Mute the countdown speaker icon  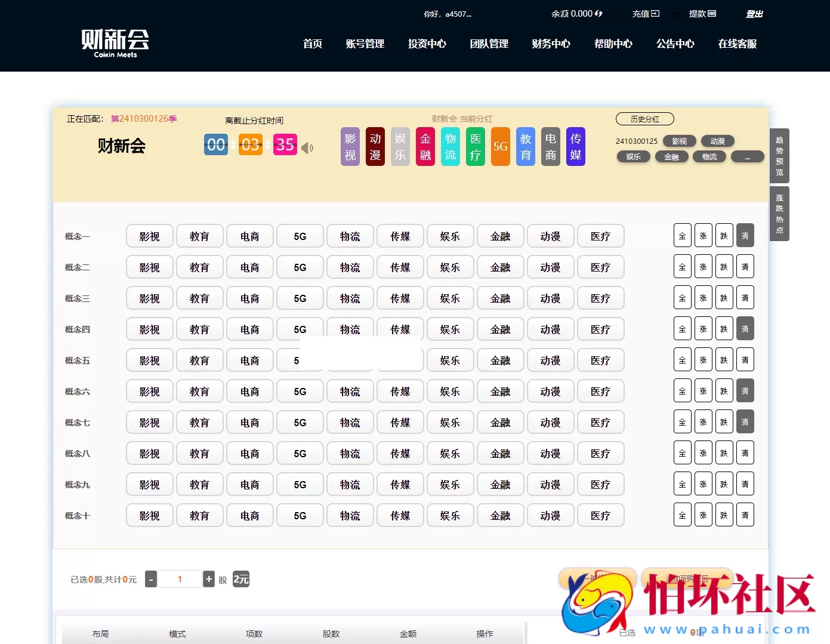click(x=307, y=147)
